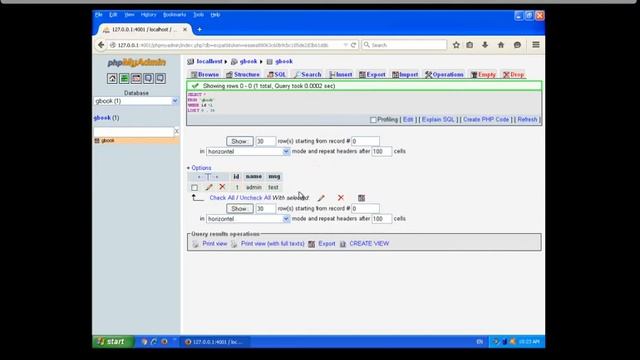Click the With selected red delete icon
This screenshot has width=640, height=360.
click(x=341, y=198)
